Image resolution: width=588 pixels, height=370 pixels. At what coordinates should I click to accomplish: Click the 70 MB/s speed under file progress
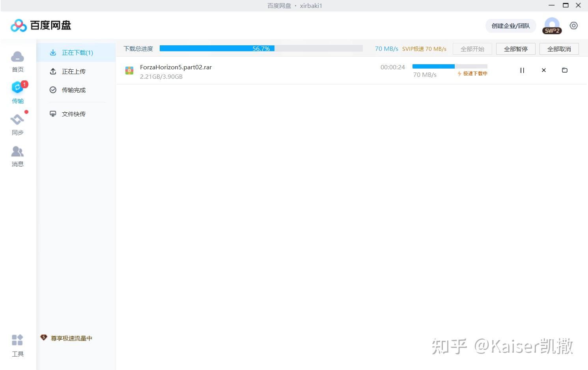tap(425, 75)
